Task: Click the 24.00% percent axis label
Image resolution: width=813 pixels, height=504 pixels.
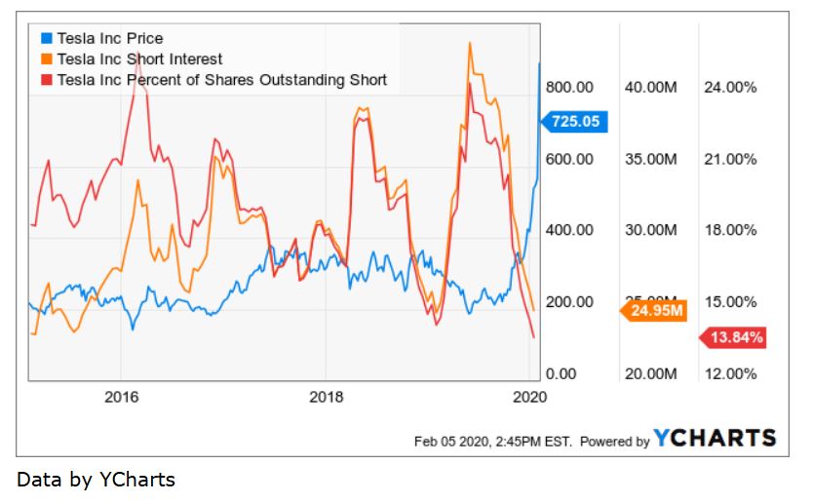Action: [x=729, y=87]
